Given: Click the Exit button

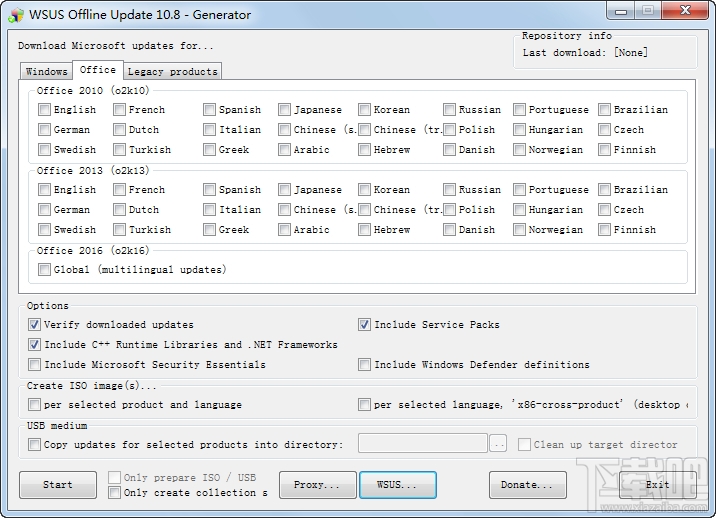Looking at the screenshot, I should (658, 485).
